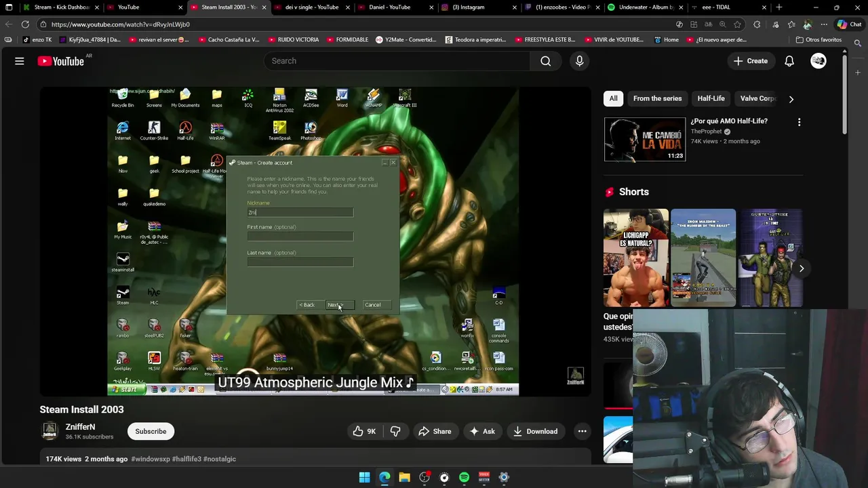Share the Steam Install 2003 video
868x488 pixels.
[435, 431]
